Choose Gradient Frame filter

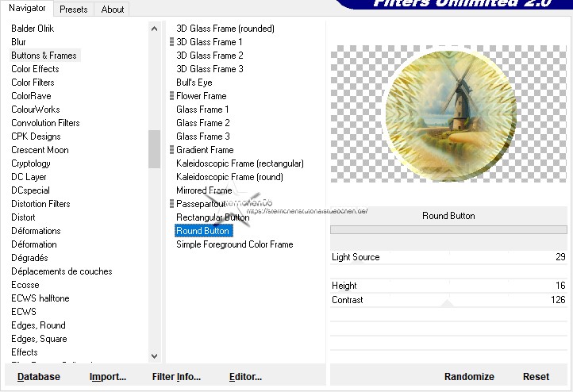point(205,150)
